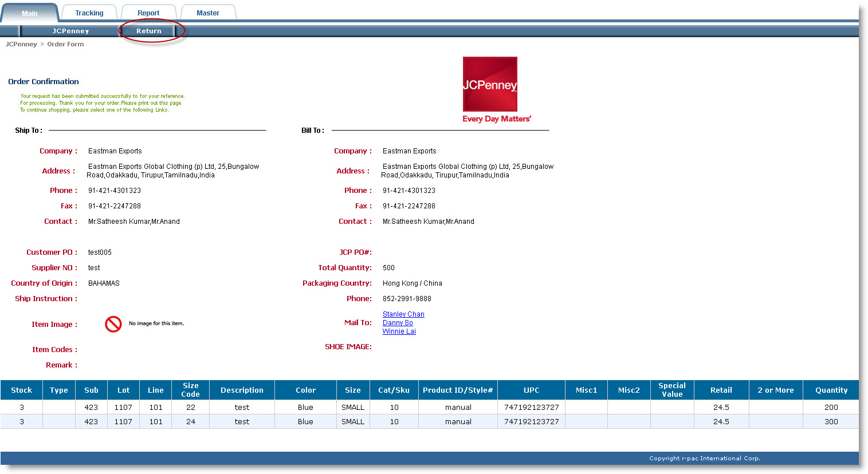Open the Main tab
868x474 pixels.
coord(30,13)
